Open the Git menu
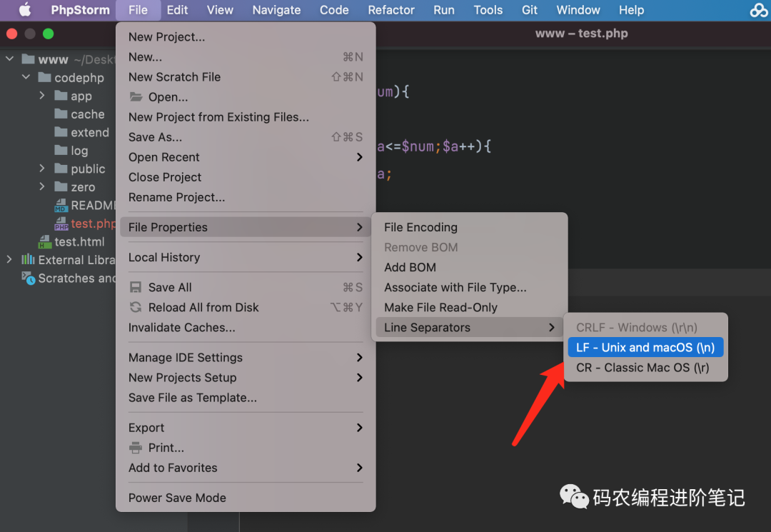771x532 pixels. point(530,10)
